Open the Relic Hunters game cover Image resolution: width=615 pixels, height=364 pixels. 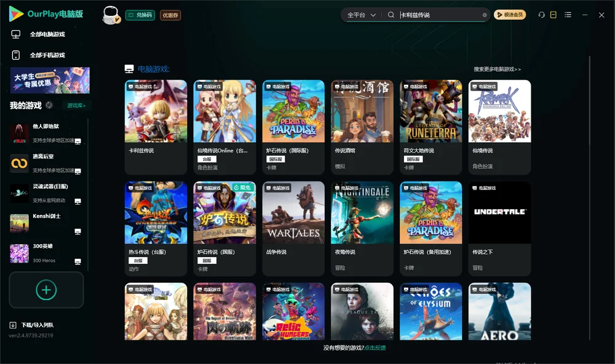click(293, 312)
